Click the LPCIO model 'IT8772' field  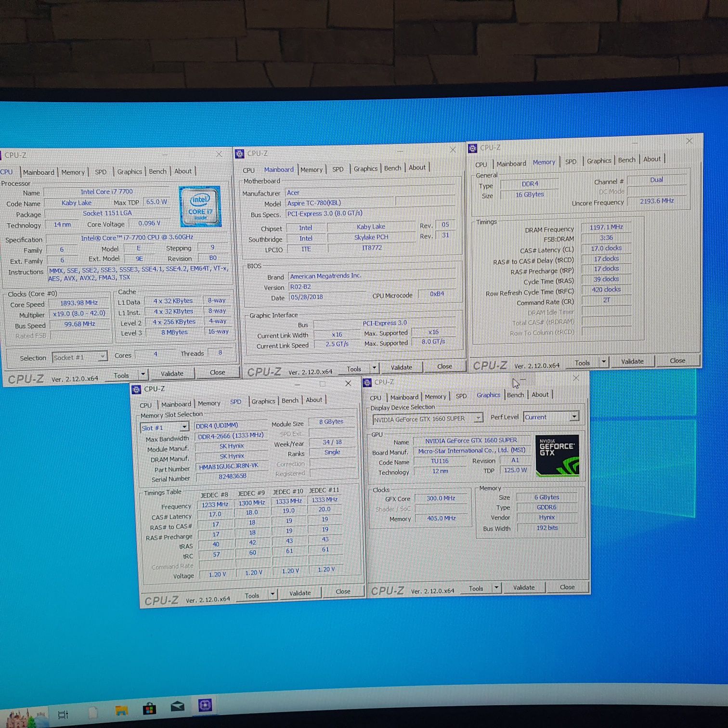coord(372,247)
